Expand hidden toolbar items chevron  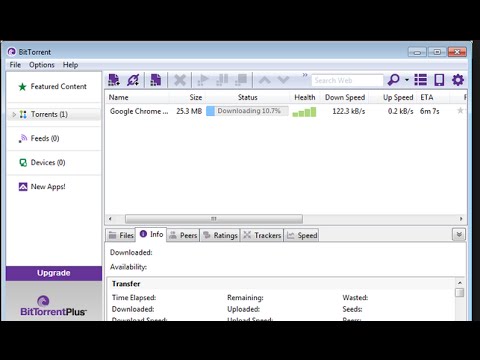(x=305, y=75)
